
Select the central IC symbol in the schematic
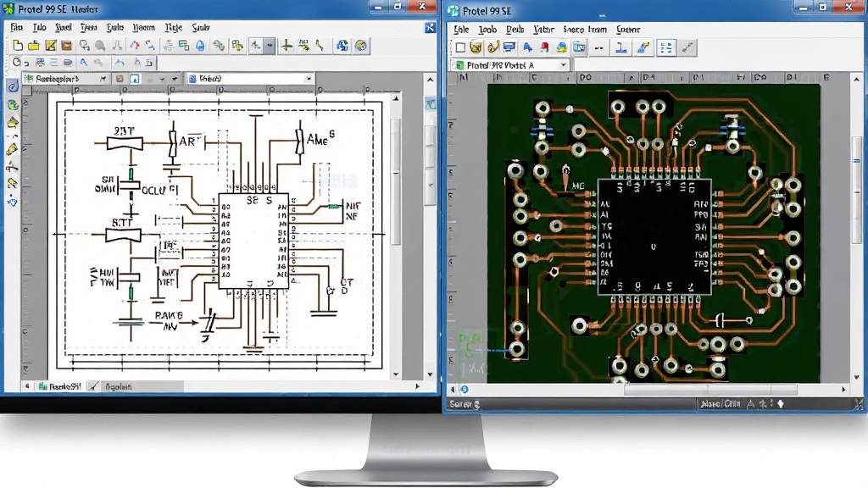(x=253, y=241)
